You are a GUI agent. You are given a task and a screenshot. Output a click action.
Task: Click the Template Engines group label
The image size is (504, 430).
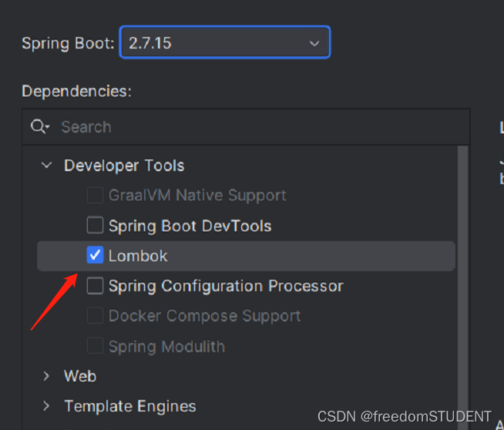click(129, 406)
